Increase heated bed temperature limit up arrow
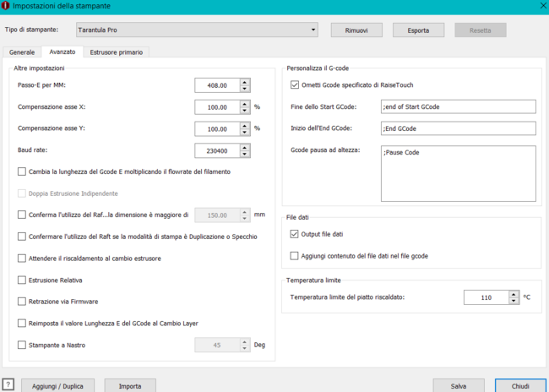 [514, 294]
